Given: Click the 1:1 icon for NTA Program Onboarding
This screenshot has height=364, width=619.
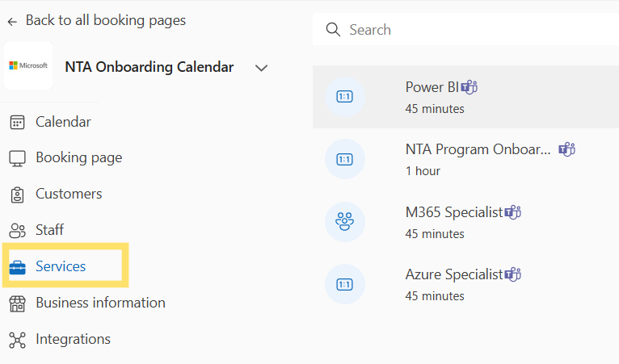Looking at the screenshot, I should click(x=344, y=159).
